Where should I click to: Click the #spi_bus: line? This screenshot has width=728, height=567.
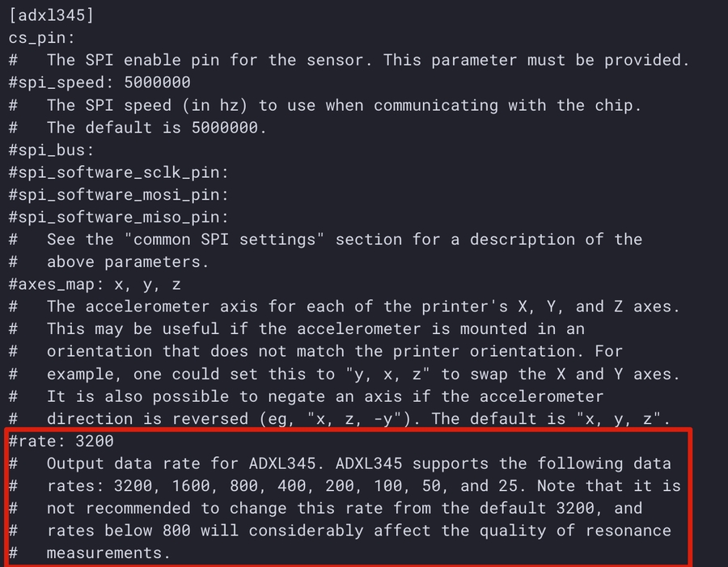tap(49, 150)
